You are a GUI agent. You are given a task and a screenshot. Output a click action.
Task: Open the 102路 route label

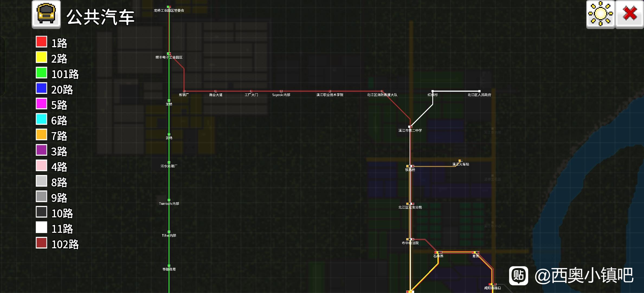[65, 244]
